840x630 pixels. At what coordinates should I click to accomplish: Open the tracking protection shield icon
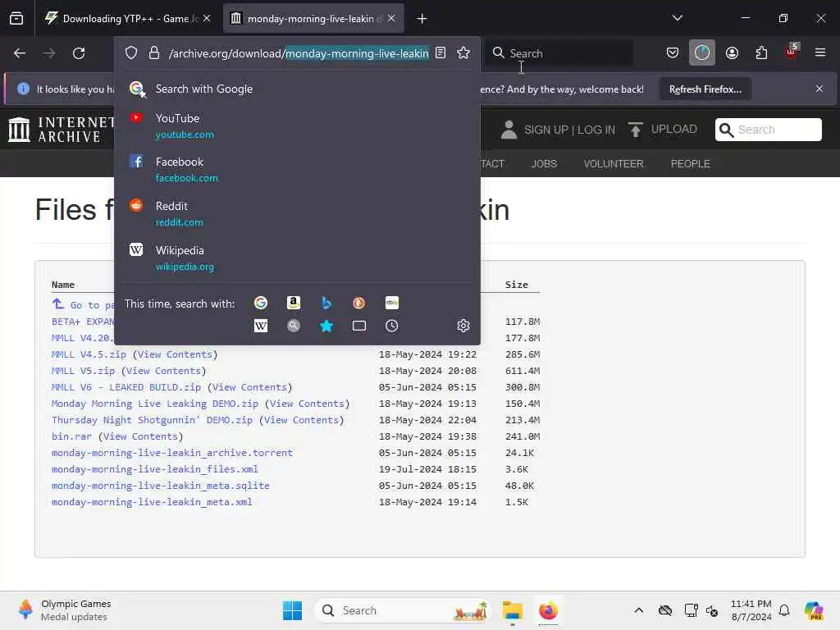[x=131, y=53]
